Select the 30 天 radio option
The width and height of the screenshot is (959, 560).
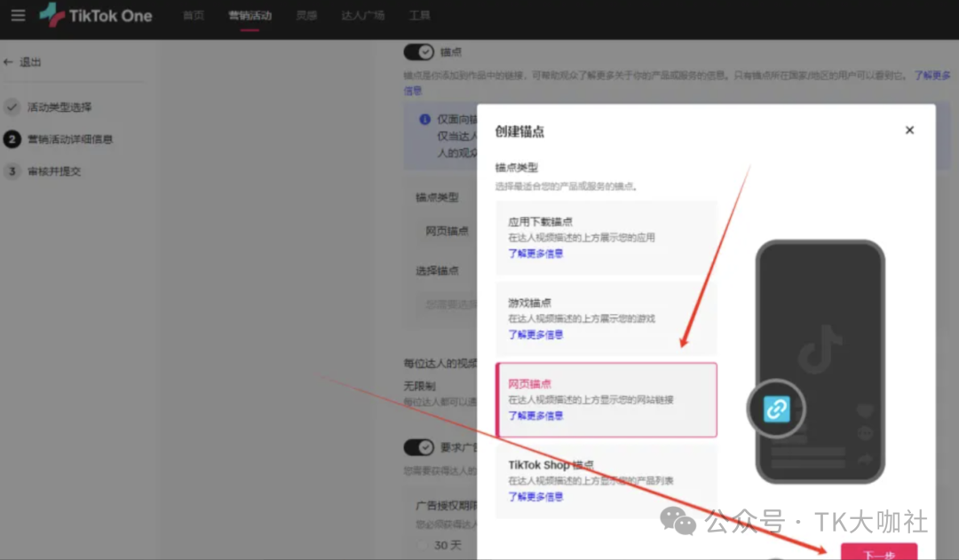(423, 544)
